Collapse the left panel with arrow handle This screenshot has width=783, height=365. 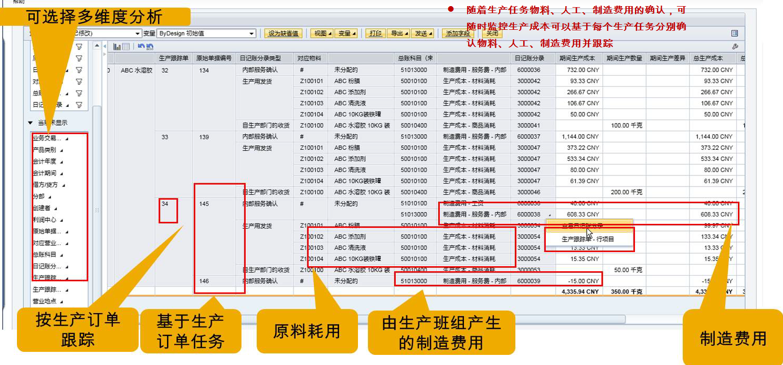104,46
